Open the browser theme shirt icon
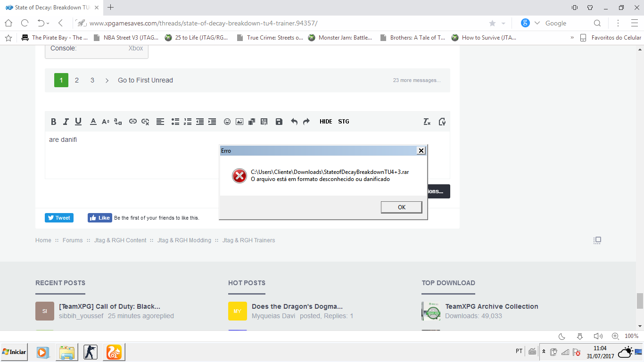 point(590,8)
